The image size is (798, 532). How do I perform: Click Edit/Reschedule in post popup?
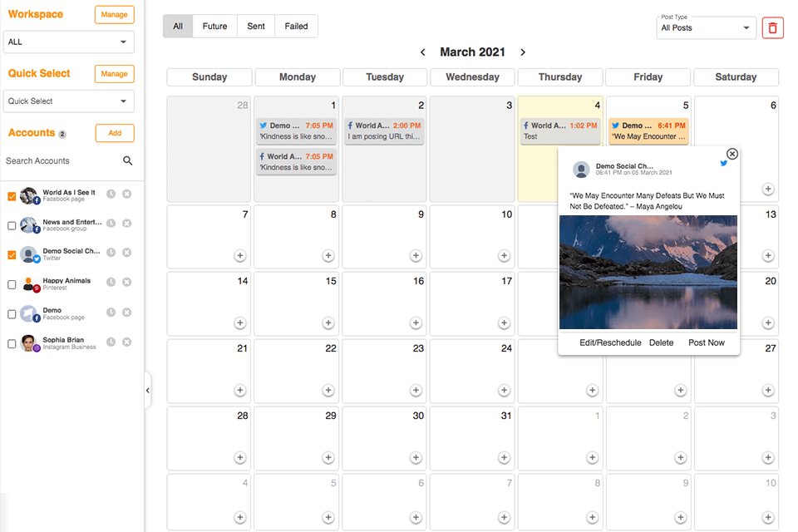tap(610, 342)
